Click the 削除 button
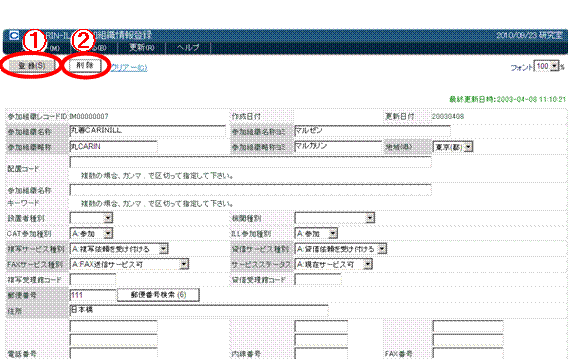The image size is (568, 360). point(85,65)
